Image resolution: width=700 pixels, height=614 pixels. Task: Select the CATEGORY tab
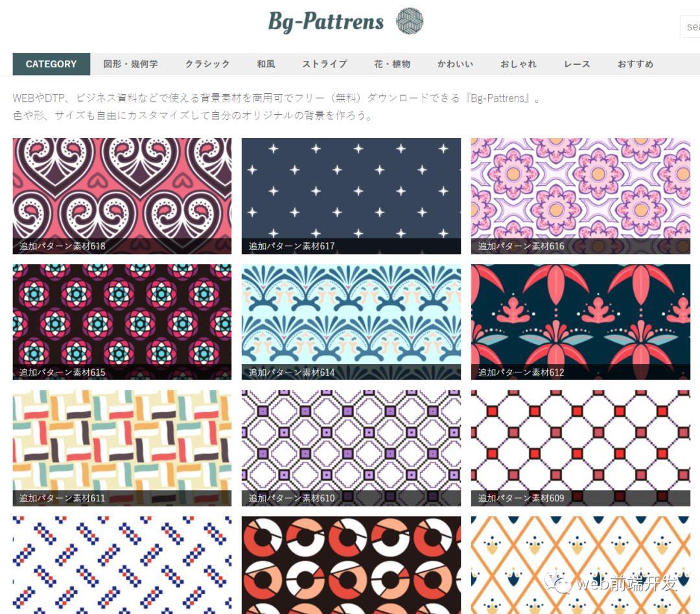pyautogui.click(x=51, y=64)
